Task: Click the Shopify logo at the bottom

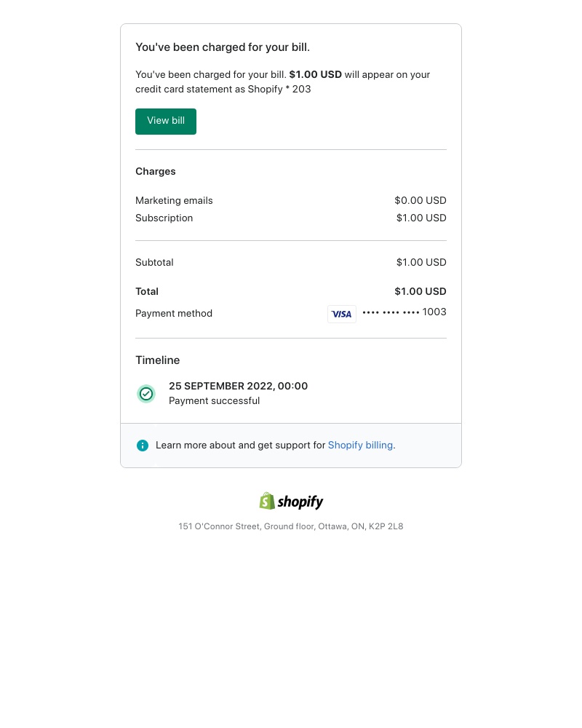Action: (x=290, y=501)
